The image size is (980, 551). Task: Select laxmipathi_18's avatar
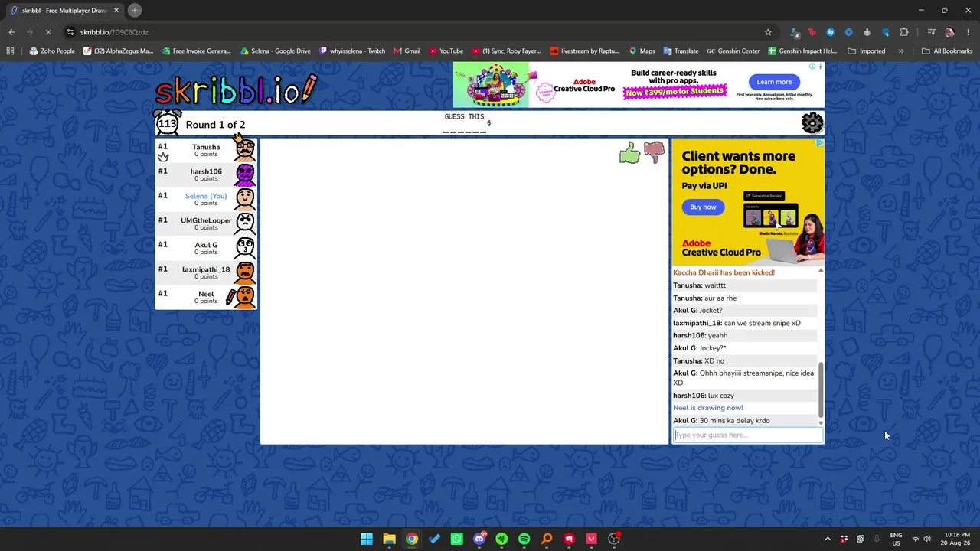click(245, 272)
